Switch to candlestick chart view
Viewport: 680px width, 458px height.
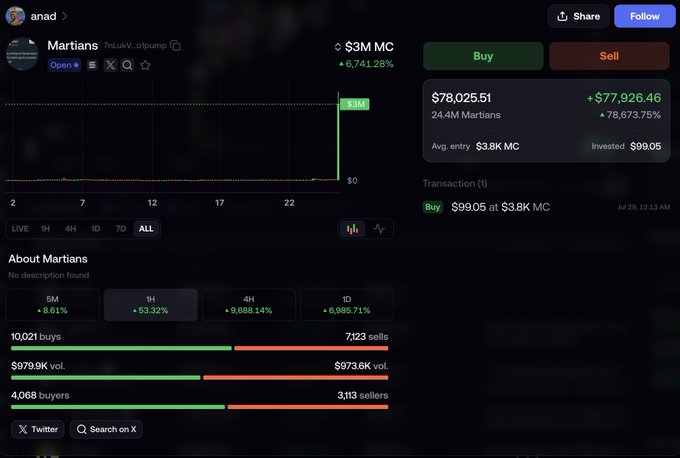(x=353, y=229)
